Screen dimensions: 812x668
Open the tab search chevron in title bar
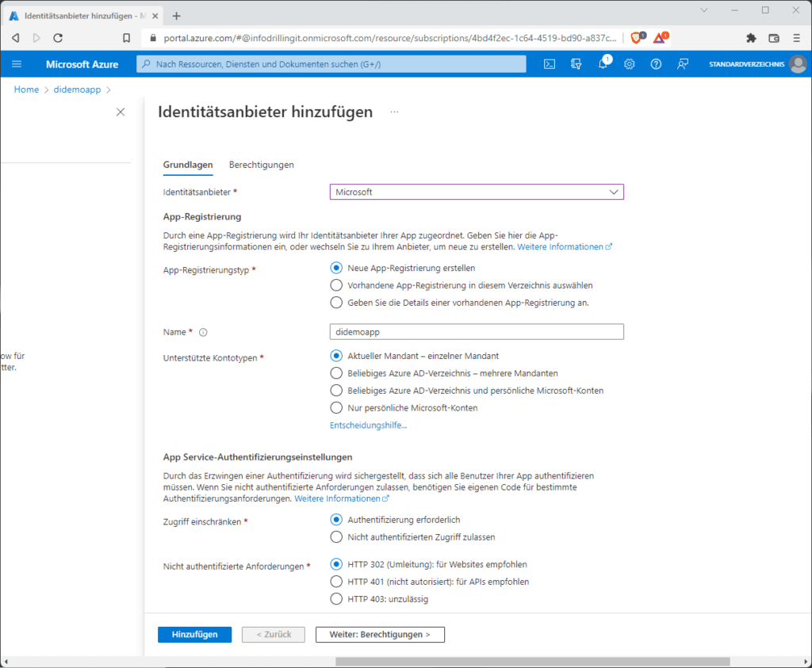[x=704, y=10]
